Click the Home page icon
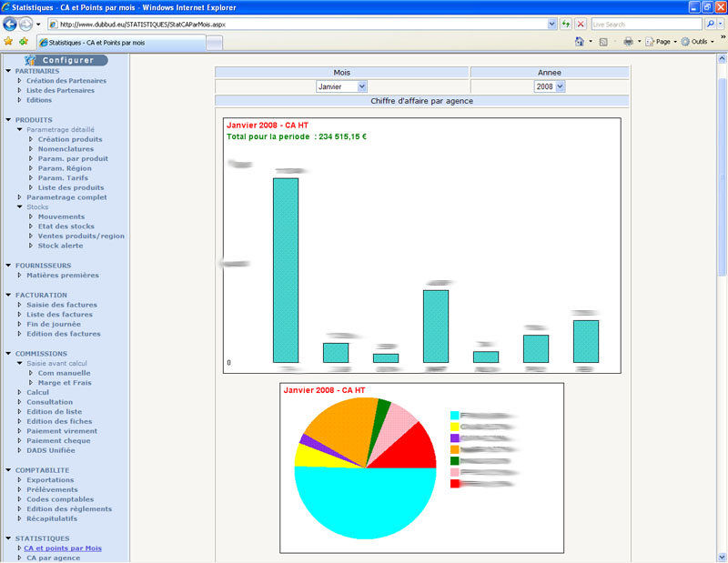728x563 pixels. pos(580,42)
